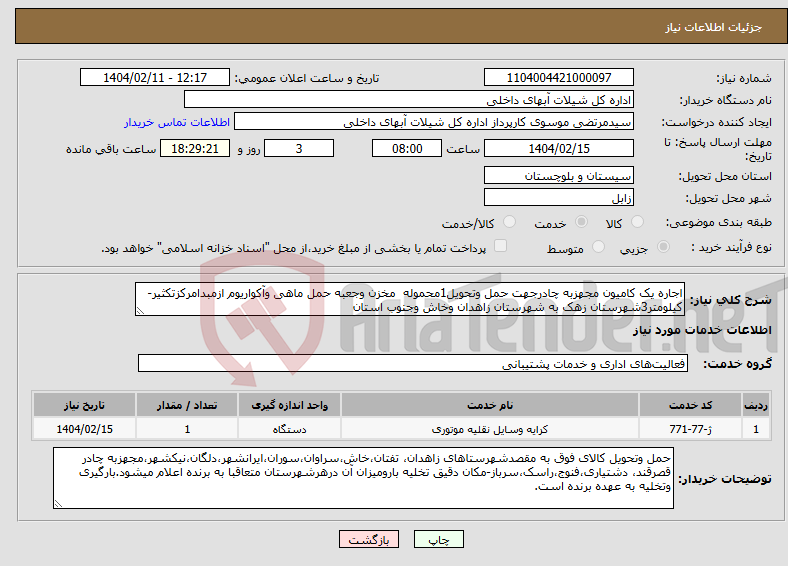Click the announcement date field 1404/02/11 - 12:17

pyautogui.click(x=155, y=77)
